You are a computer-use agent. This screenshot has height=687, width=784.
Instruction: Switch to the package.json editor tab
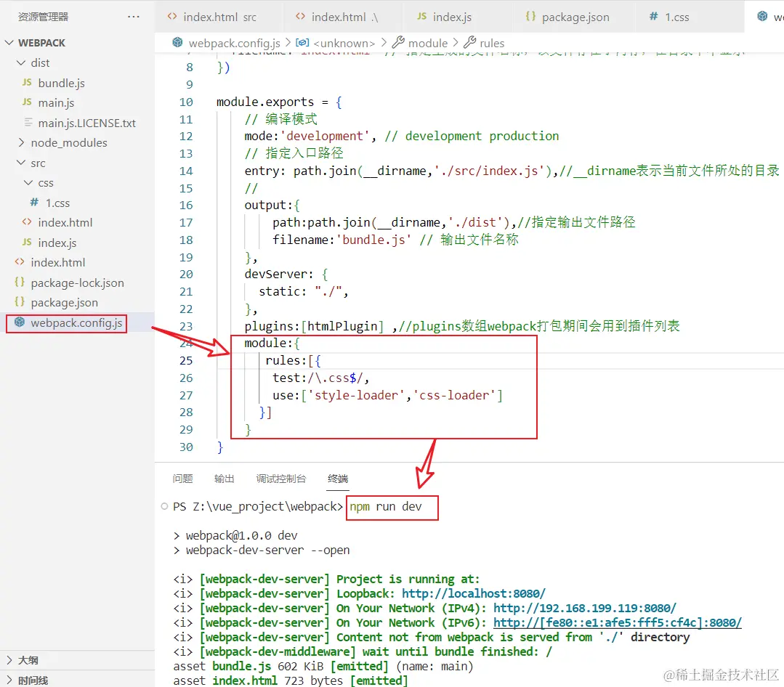(x=573, y=17)
